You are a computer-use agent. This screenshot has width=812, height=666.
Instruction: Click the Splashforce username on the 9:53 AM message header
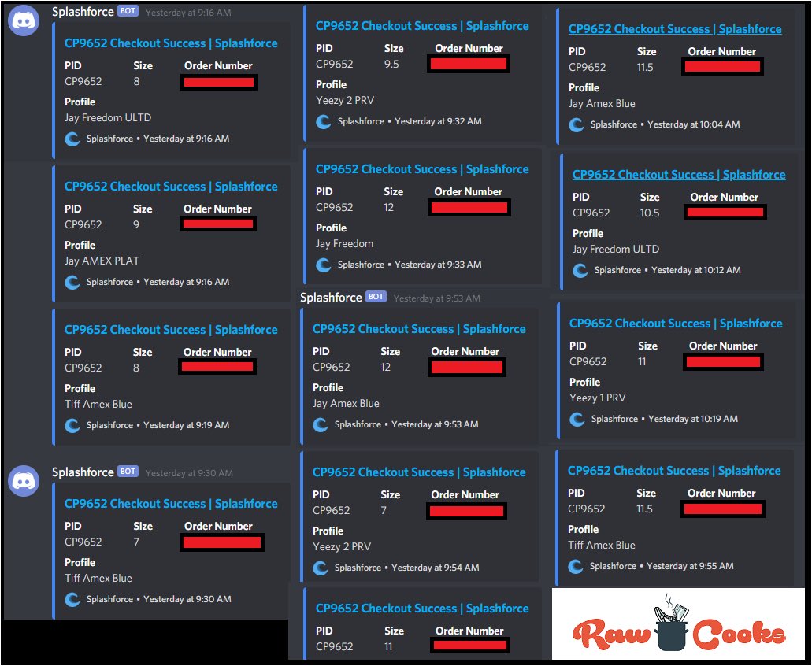click(331, 298)
